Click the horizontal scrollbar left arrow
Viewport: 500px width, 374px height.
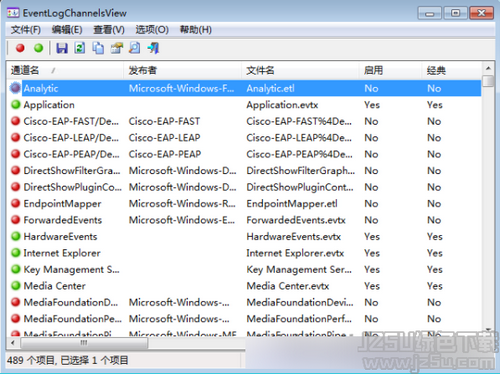pyautogui.click(x=13, y=342)
